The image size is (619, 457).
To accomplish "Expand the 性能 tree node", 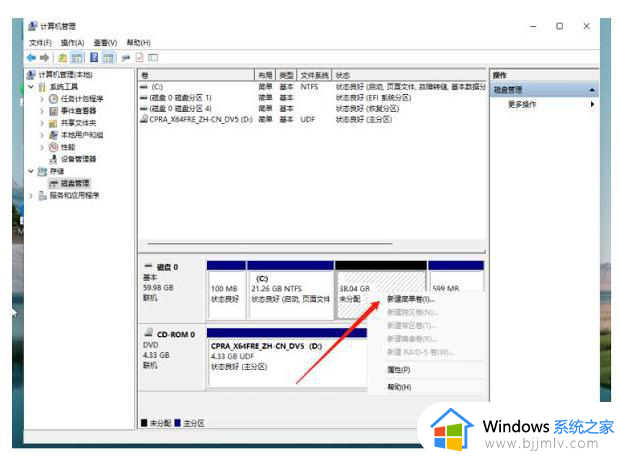I will point(42,147).
